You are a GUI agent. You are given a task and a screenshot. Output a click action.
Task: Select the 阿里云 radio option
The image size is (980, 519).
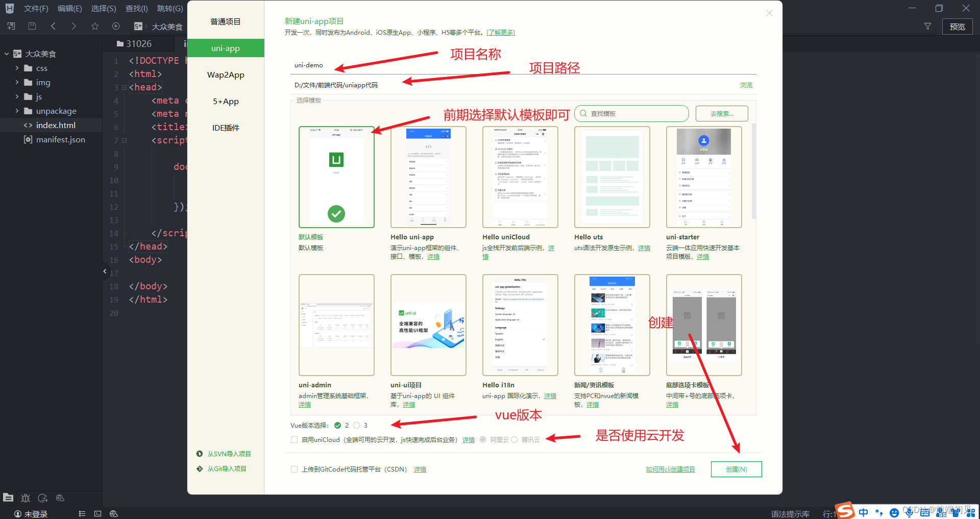tap(483, 439)
